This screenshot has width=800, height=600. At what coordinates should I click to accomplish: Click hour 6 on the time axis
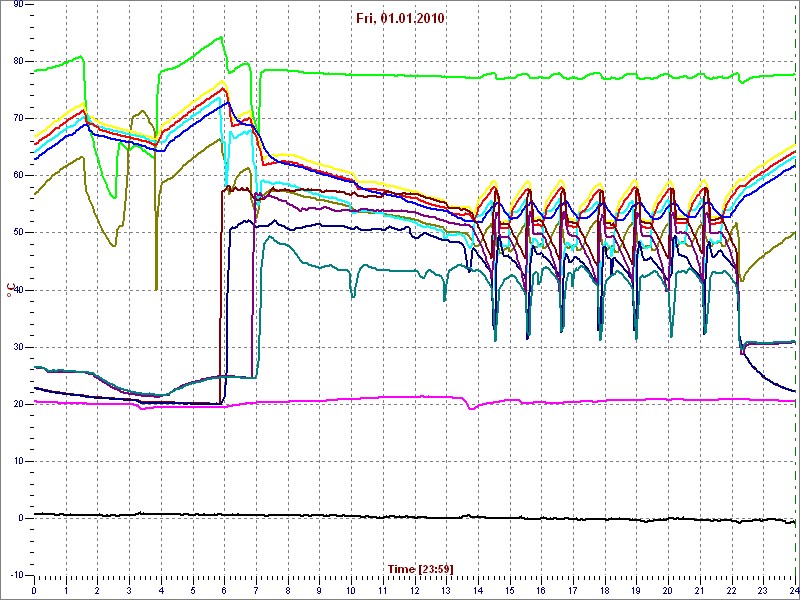(224, 591)
